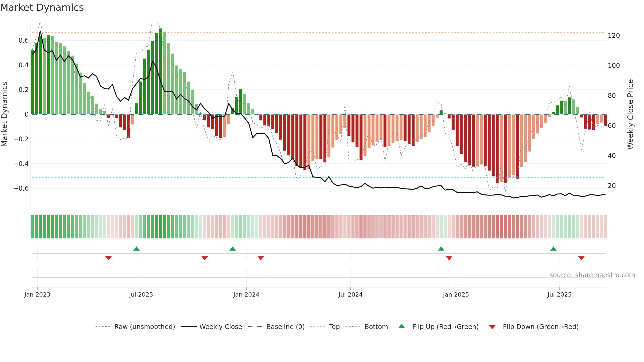This screenshot has height=362, width=644.
Task: Toggle the Flip Up (Red→Green) legend entry
Action: click(x=438, y=327)
